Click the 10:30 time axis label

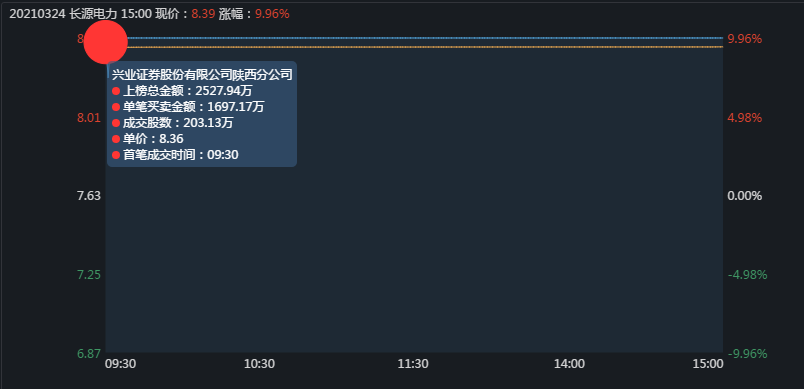click(259, 364)
